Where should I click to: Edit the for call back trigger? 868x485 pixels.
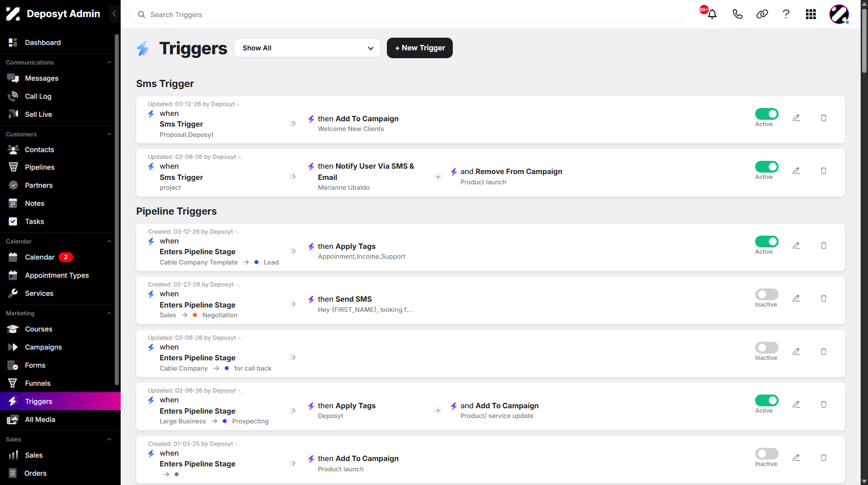[x=796, y=352]
